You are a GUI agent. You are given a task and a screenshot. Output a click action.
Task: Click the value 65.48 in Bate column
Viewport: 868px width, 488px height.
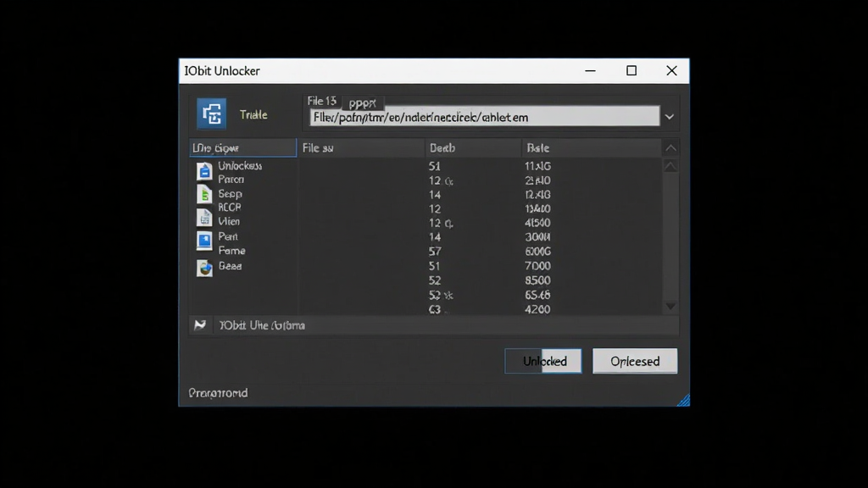[x=537, y=296]
